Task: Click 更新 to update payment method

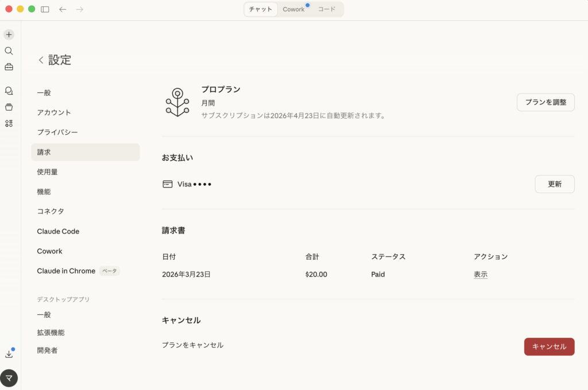Action: pyautogui.click(x=554, y=184)
